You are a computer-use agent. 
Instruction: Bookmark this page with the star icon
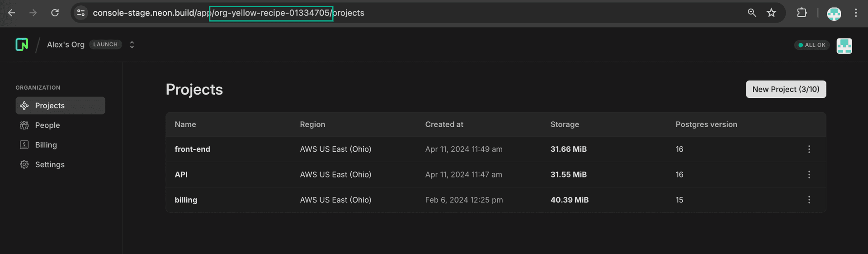(x=771, y=13)
